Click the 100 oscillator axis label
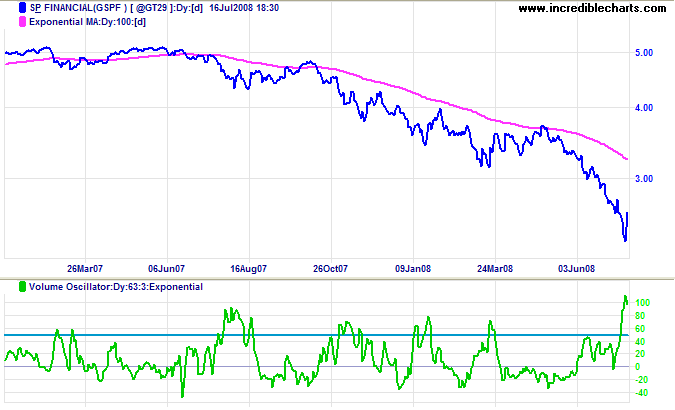This screenshot has height=410, width=675. coord(643,303)
